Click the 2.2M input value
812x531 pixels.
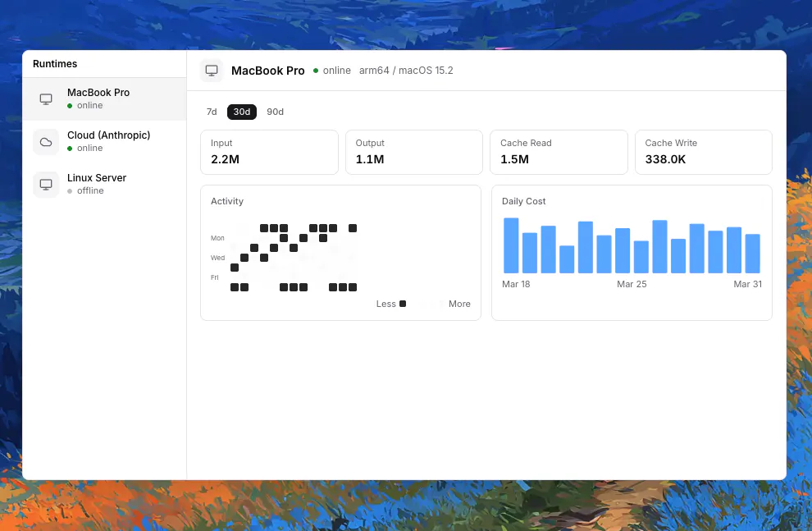click(x=225, y=159)
